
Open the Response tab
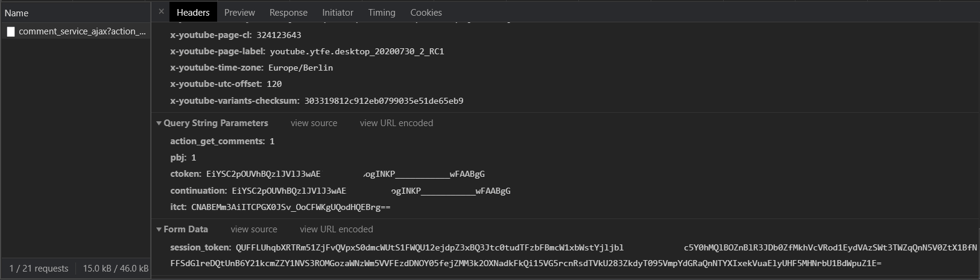coord(288,12)
